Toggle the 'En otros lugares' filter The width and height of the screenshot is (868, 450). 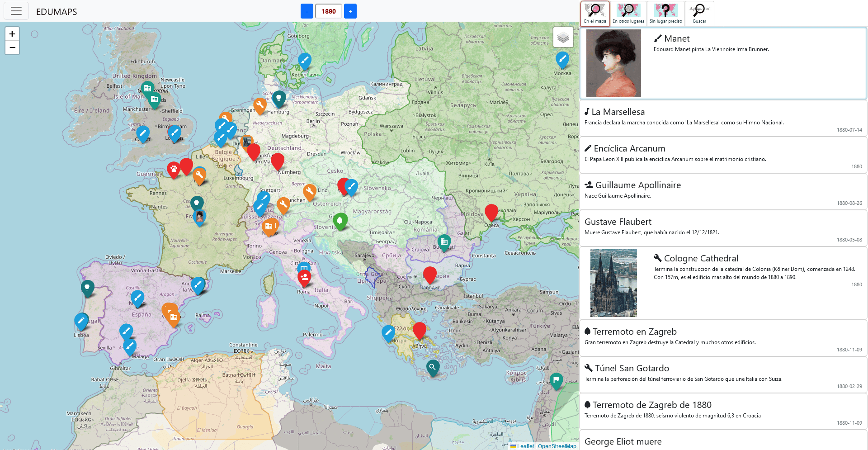pos(628,13)
